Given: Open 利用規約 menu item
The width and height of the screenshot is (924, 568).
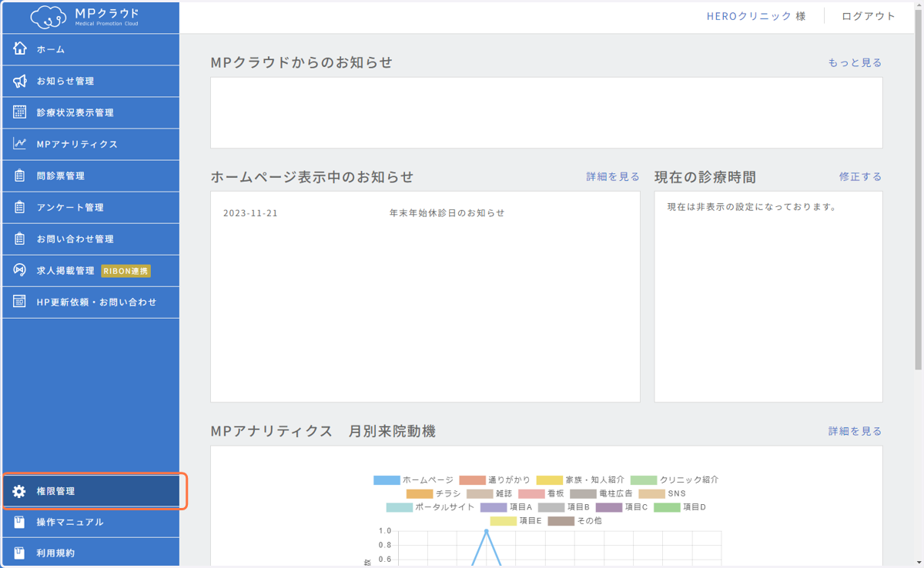Looking at the screenshot, I should pyautogui.click(x=91, y=553).
